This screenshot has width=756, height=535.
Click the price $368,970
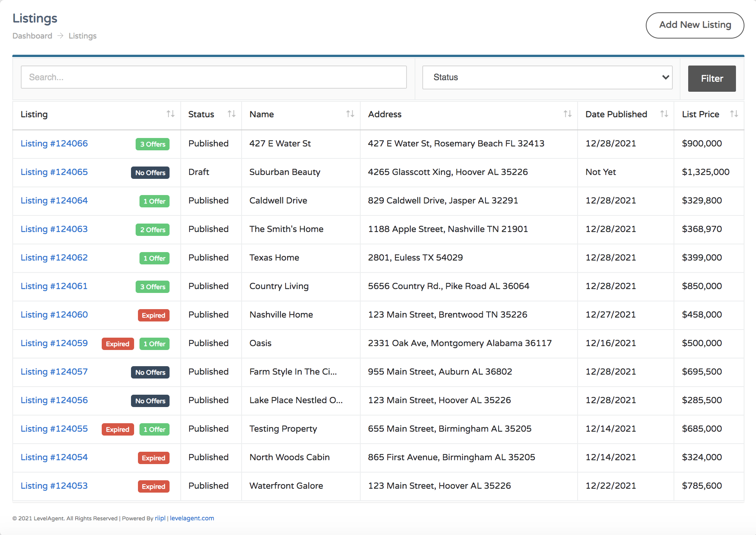(x=702, y=229)
